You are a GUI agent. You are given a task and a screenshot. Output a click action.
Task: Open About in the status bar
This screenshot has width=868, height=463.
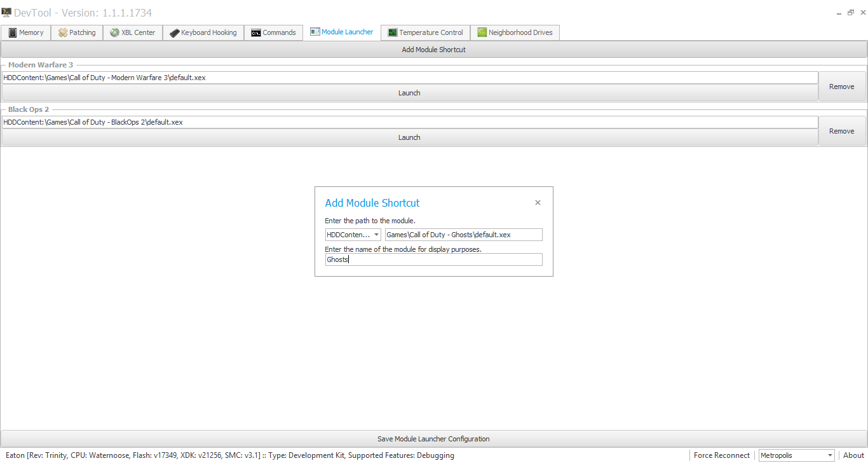pos(853,455)
